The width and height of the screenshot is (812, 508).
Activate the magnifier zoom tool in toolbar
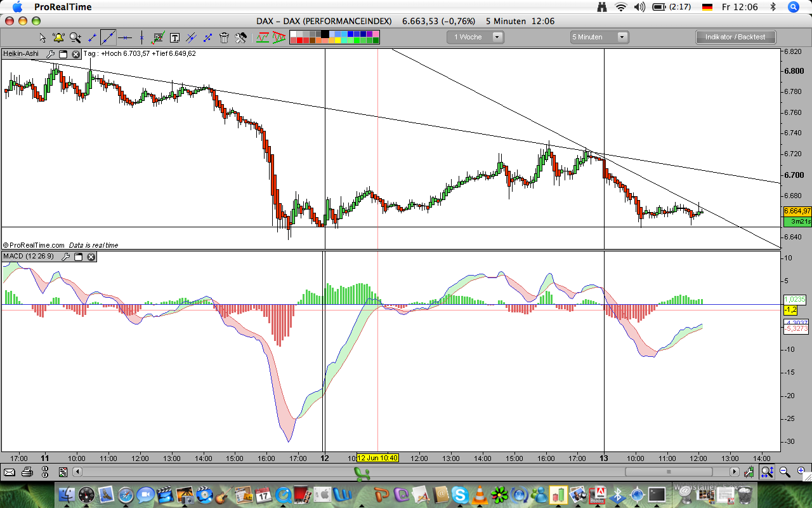click(75, 37)
